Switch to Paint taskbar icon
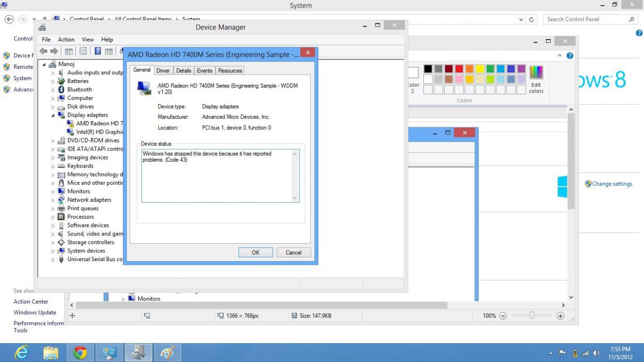This screenshot has width=644, height=362. point(168,353)
